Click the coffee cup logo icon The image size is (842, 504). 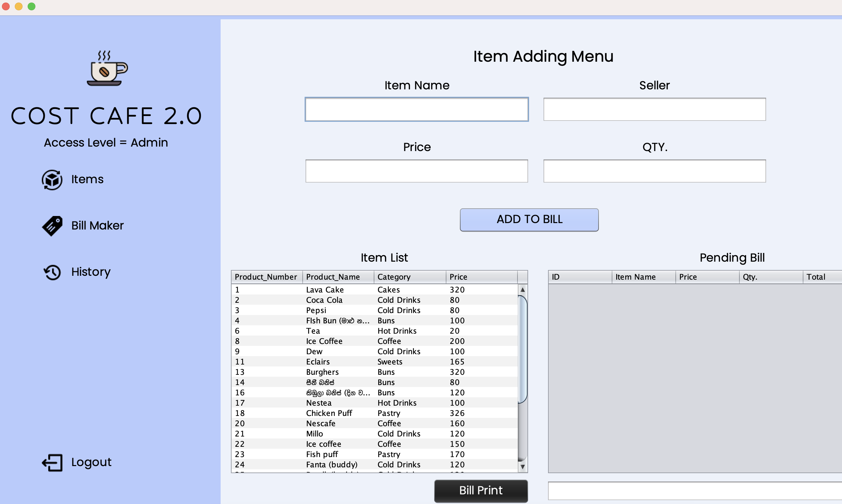click(x=107, y=68)
